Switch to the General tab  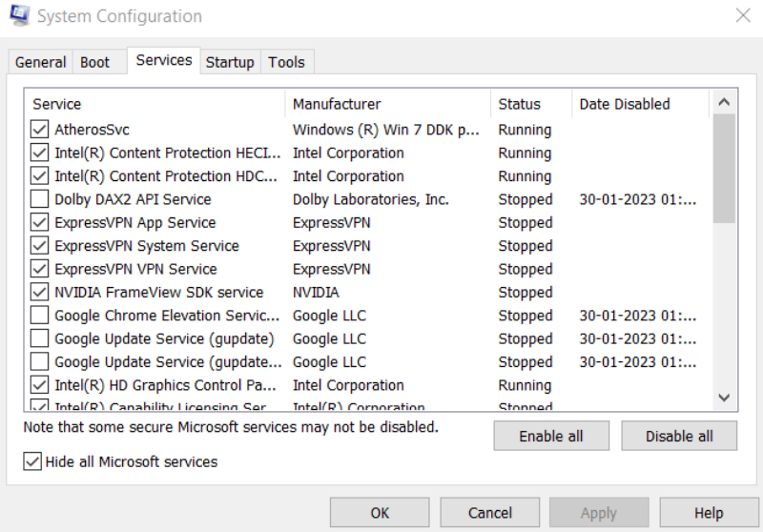tap(40, 62)
